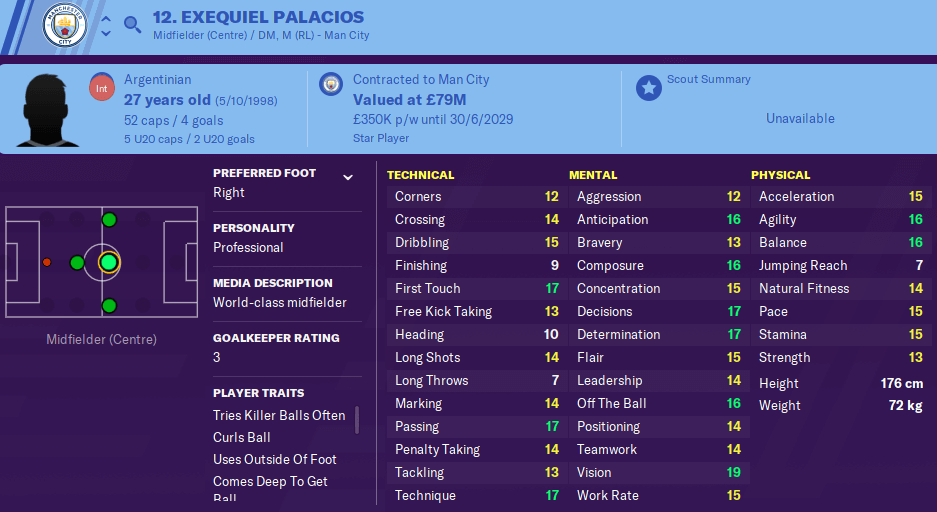Viewport: 937px width, 512px height.
Task: Click the Manchester City club badge
Action: tap(65, 25)
